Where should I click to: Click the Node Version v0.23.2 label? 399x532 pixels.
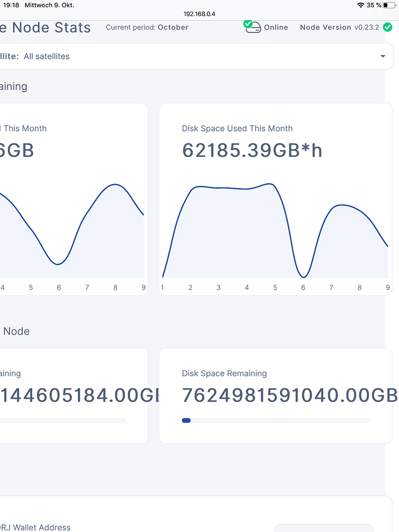click(x=340, y=27)
